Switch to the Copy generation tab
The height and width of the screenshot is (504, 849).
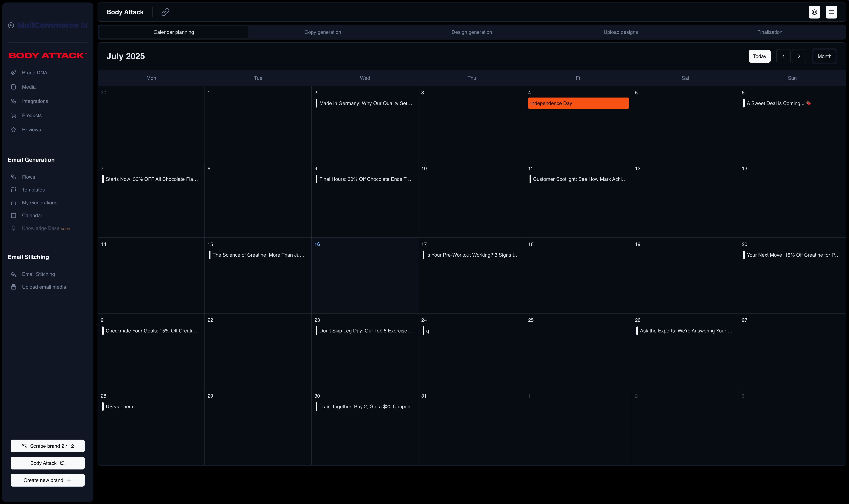[322, 32]
